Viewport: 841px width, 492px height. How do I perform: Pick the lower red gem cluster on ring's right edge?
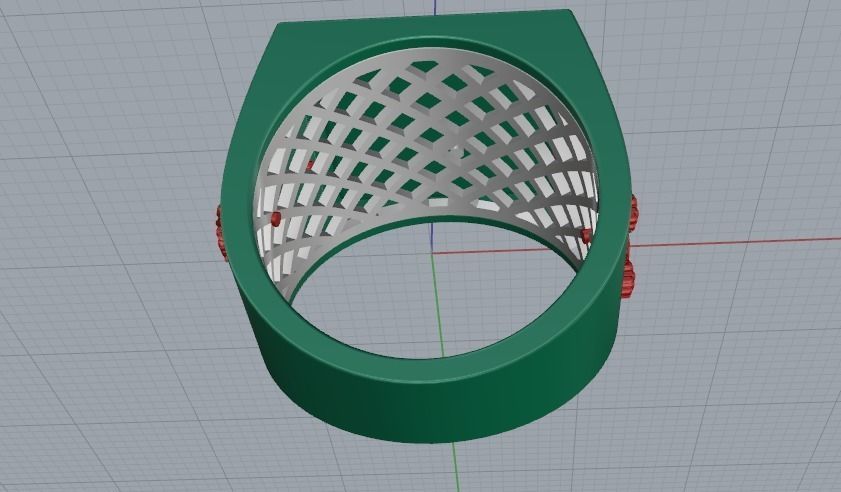point(628,278)
